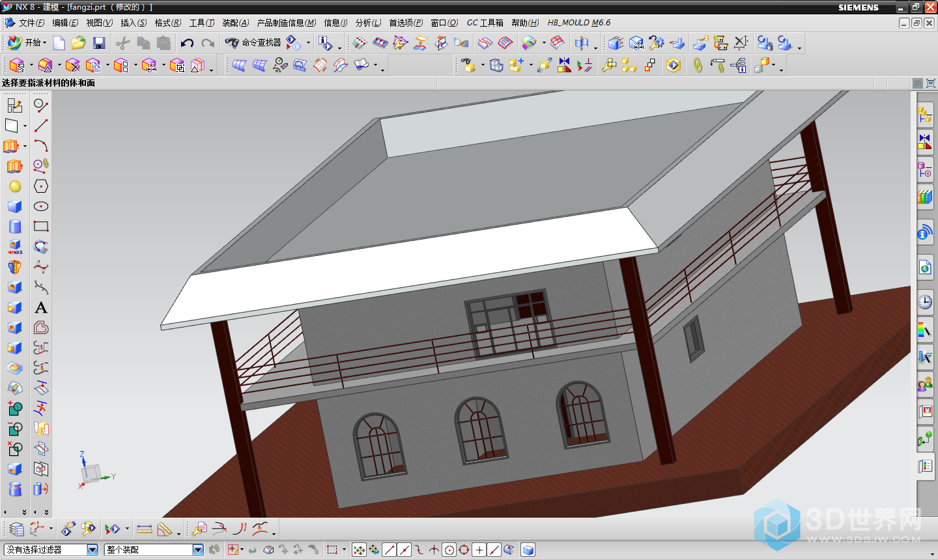Open the HB_MOULD M6.6 menu

579,23
